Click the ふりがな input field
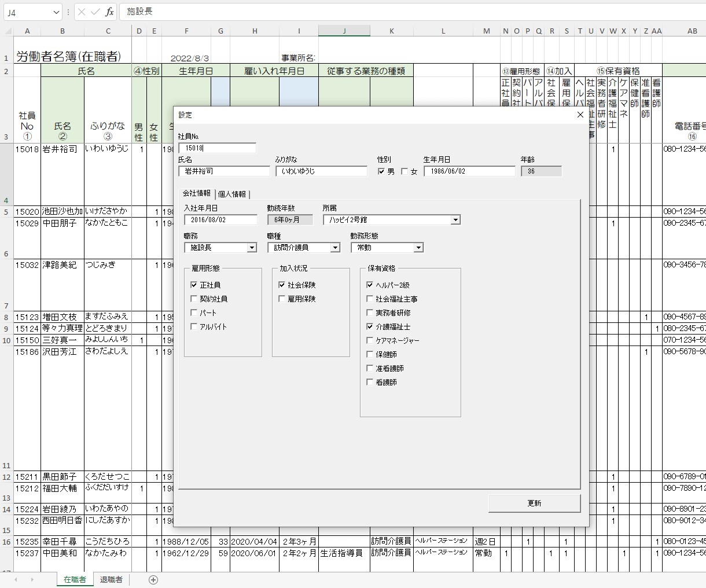This screenshot has width=706, height=588. [321, 171]
